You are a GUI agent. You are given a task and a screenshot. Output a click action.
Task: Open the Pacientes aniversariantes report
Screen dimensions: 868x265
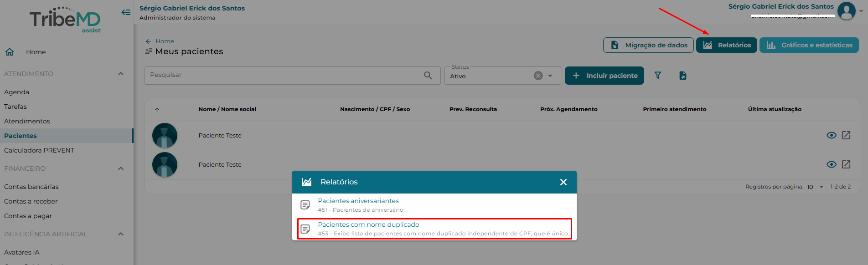click(x=434, y=205)
